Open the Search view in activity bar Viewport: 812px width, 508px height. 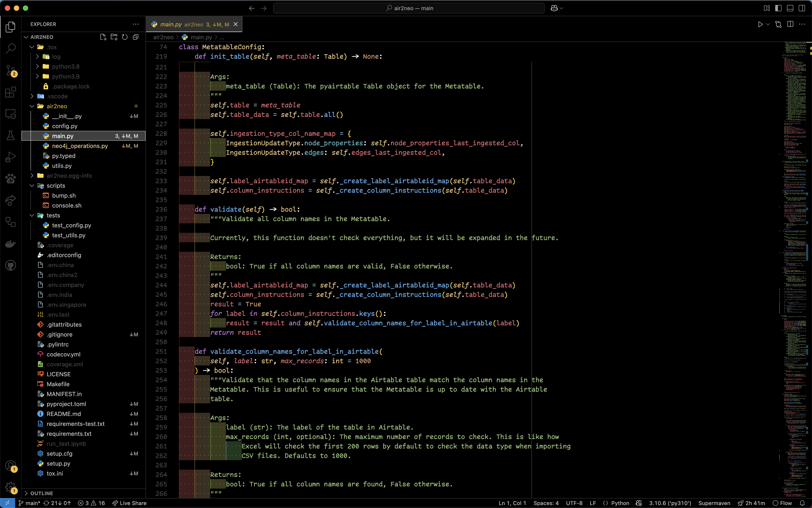pos(10,48)
